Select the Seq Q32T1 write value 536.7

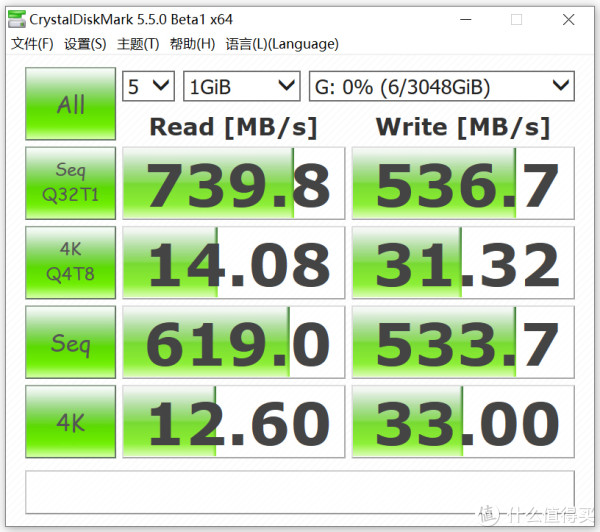point(463,183)
